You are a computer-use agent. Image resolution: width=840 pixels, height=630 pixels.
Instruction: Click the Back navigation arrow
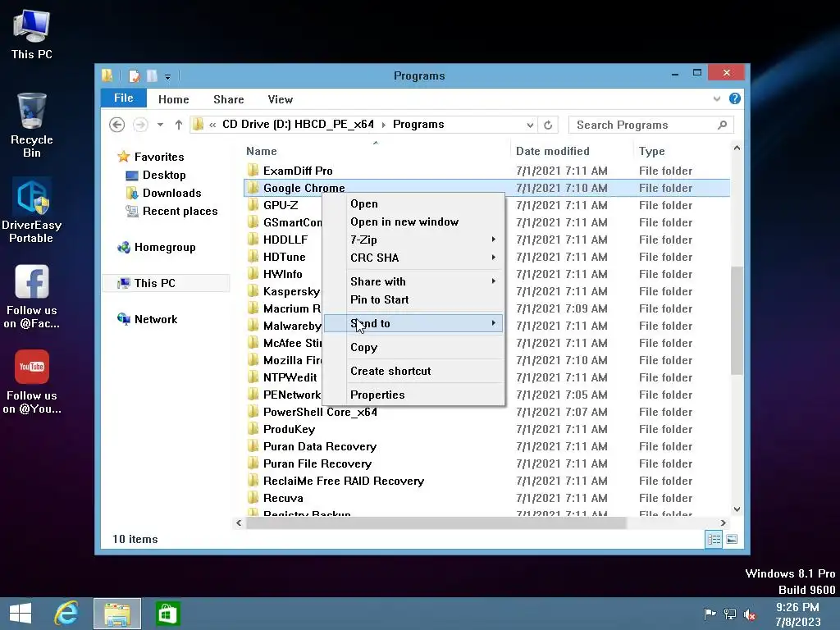116,125
